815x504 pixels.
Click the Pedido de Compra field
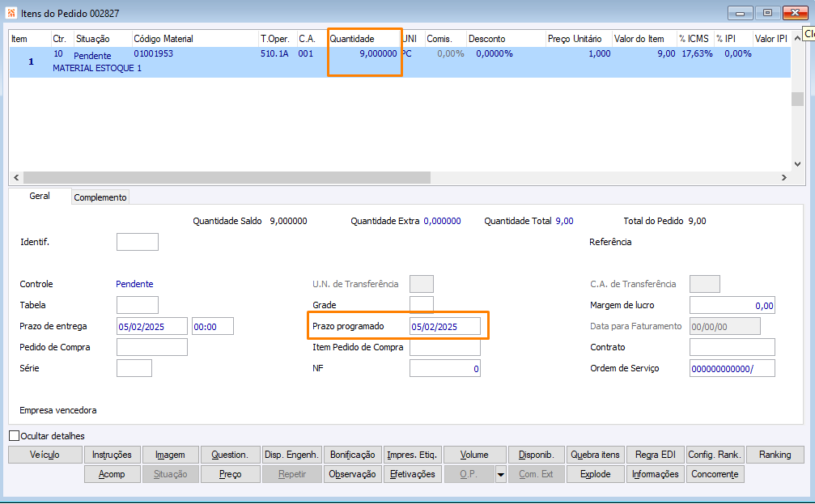coord(152,347)
